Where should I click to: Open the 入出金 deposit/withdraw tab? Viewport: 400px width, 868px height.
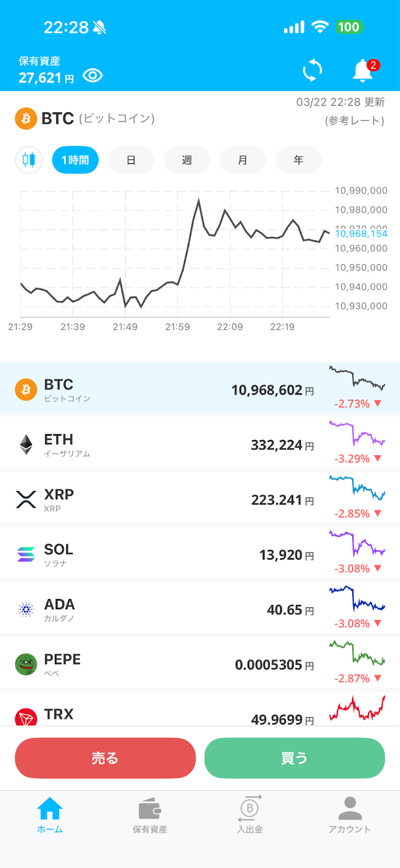point(250,815)
